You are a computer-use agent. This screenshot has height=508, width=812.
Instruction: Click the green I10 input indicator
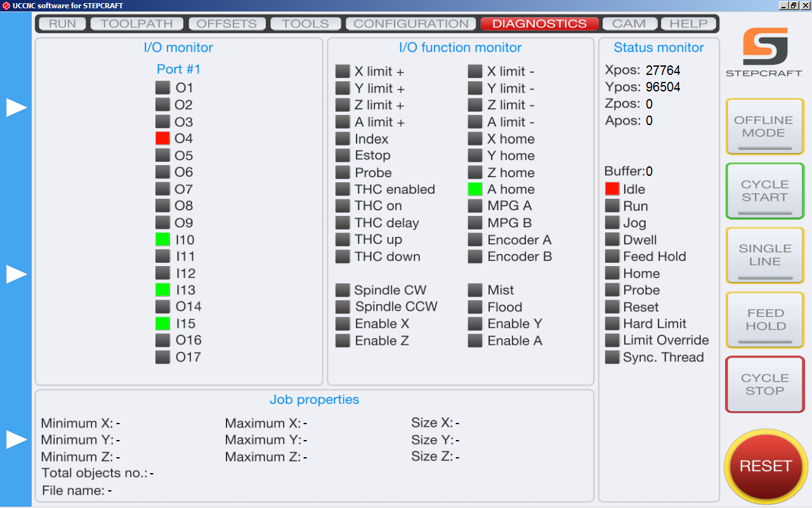162,241
